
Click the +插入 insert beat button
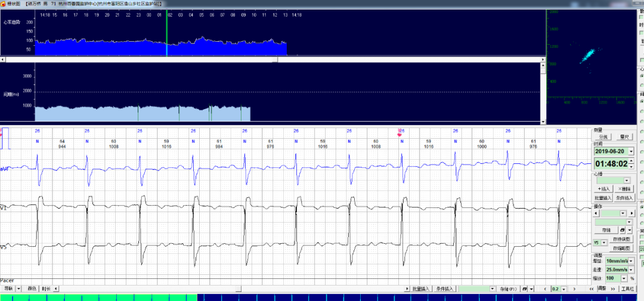point(603,188)
